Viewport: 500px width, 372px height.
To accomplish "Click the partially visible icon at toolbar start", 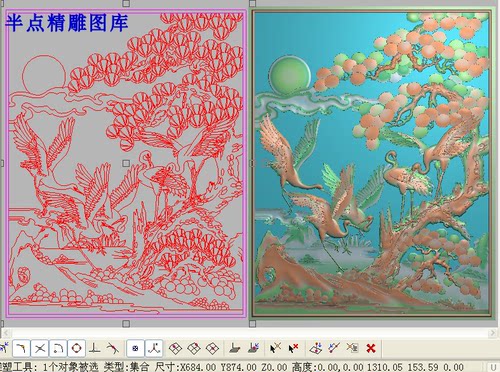I will coord(4,349).
